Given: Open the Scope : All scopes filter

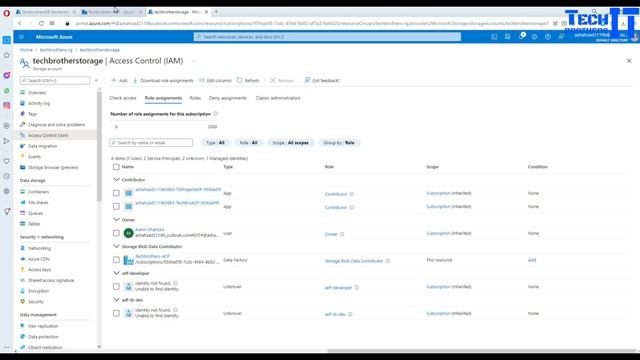Looking at the screenshot, I should pos(291,143).
